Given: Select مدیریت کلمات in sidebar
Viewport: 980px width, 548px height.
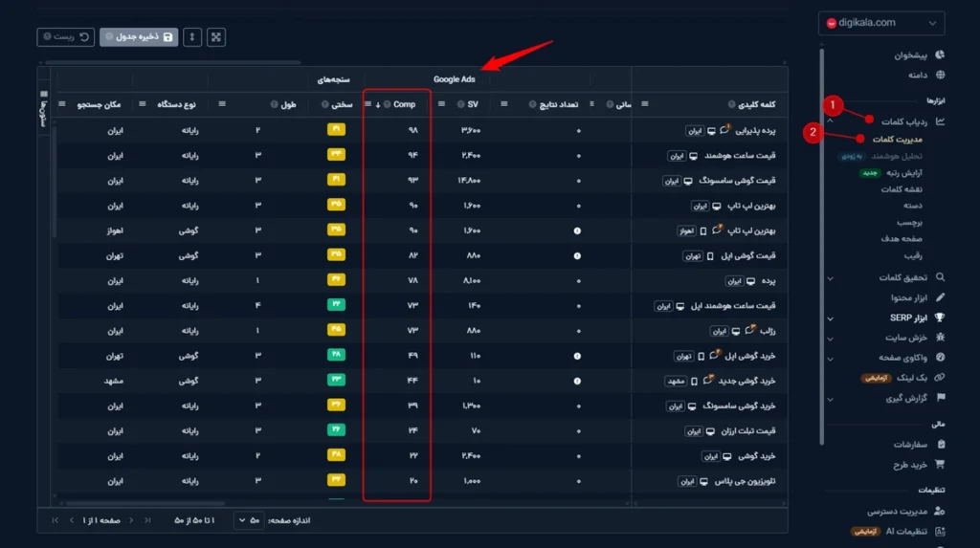Looking at the screenshot, I should pos(897,140).
